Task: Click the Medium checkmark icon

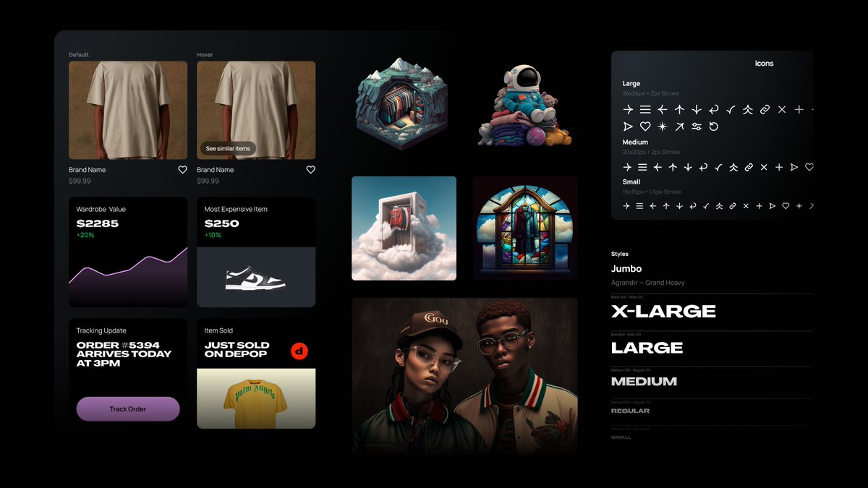Action: 718,167
